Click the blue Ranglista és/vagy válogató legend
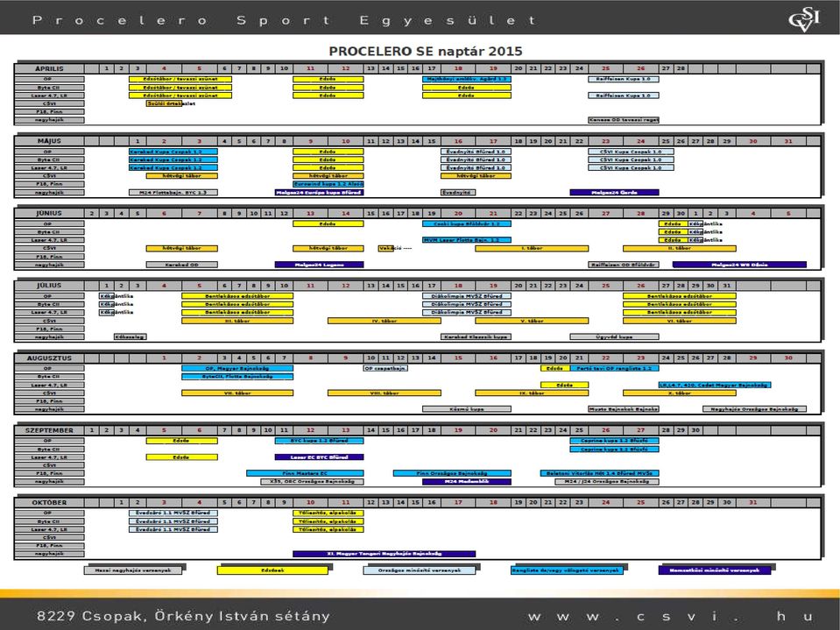This screenshot has height=630, width=840. 567,570
